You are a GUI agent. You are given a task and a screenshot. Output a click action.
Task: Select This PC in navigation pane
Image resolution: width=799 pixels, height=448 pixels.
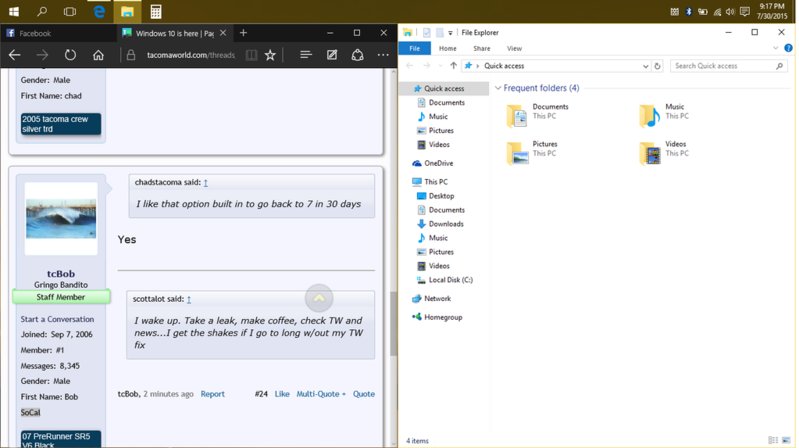click(436, 181)
